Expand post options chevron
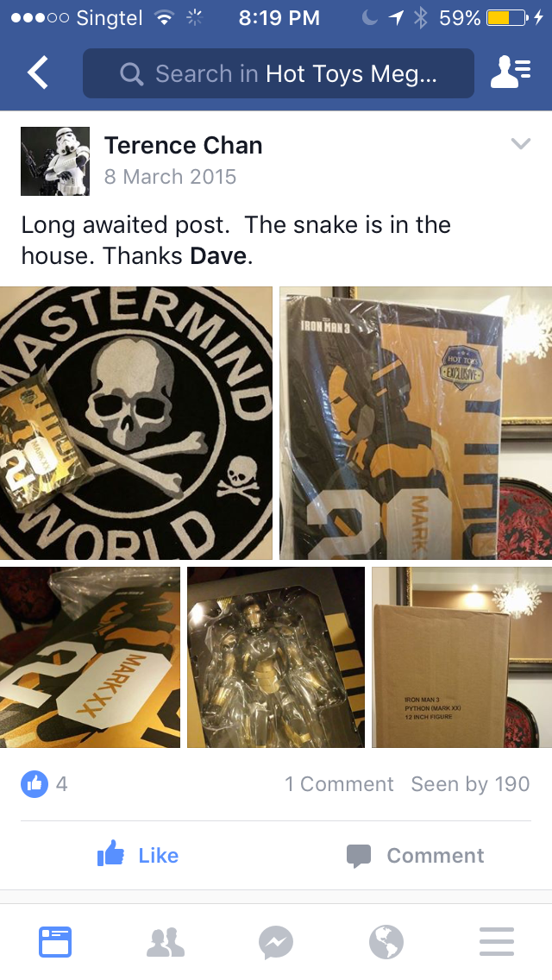 click(521, 144)
